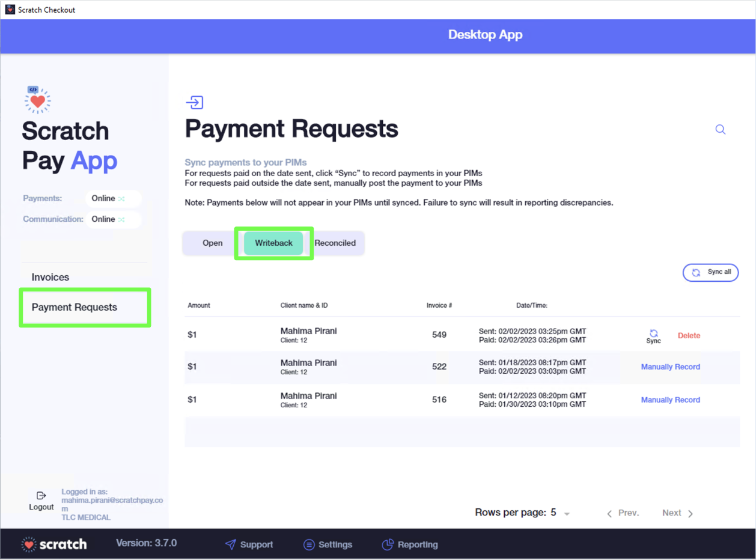Click the Reporting pie chart icon
The height and width of the screenshot is (560, 756).
pos(388,544)
